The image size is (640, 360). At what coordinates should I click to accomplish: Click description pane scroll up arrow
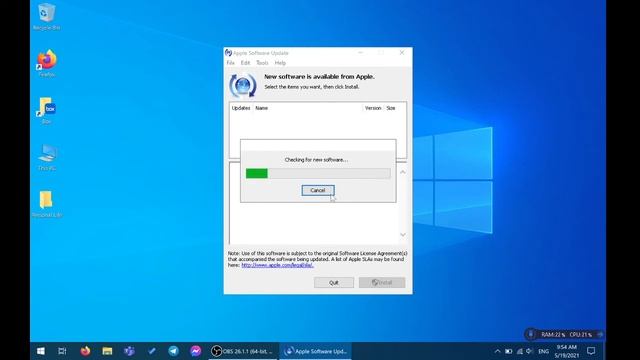tap(403, 172)
